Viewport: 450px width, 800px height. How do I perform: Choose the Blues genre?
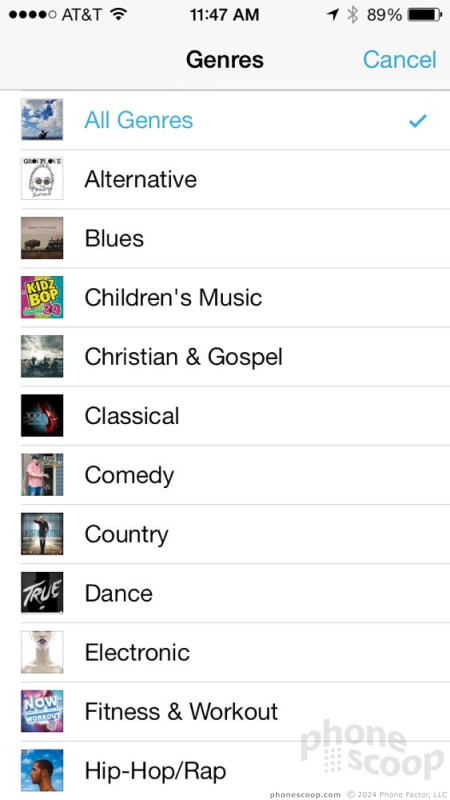(235, 239)
